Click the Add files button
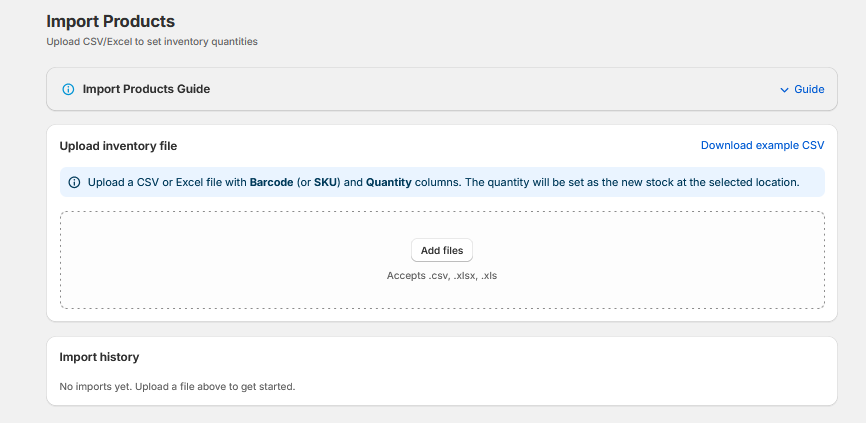The image size is (866, 423). (x=442, y=250)
